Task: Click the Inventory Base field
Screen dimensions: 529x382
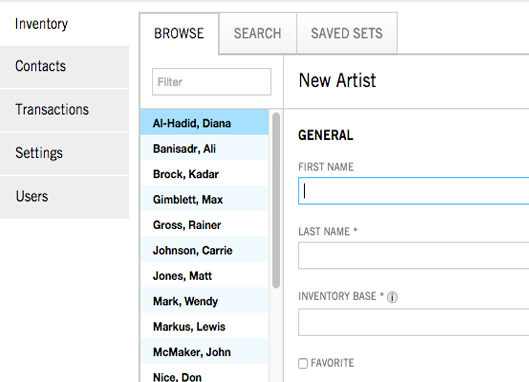Action: (x=414, y=322)
